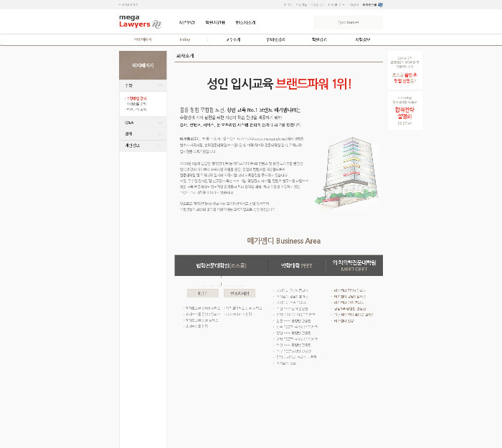
Task: Select the middle main menu item beside the logo
Action: (215, 22)
